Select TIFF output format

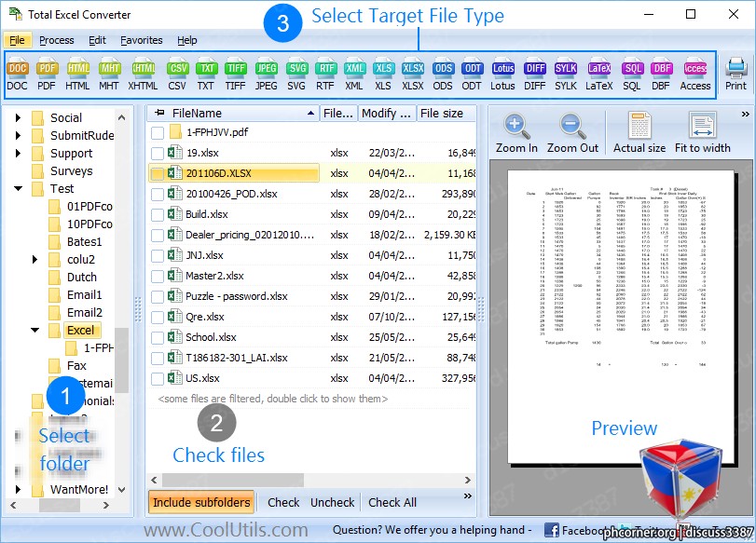tap(235, 75)
